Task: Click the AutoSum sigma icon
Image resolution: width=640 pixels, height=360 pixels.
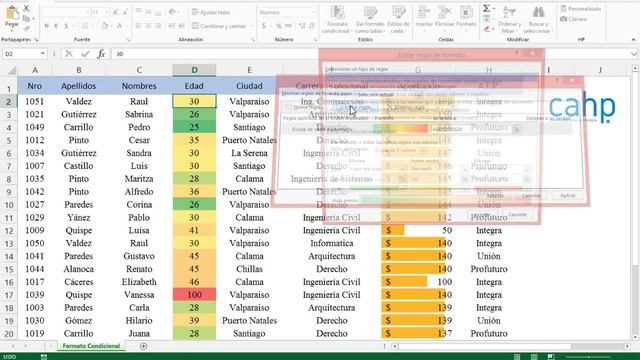Action: point(487,8)
